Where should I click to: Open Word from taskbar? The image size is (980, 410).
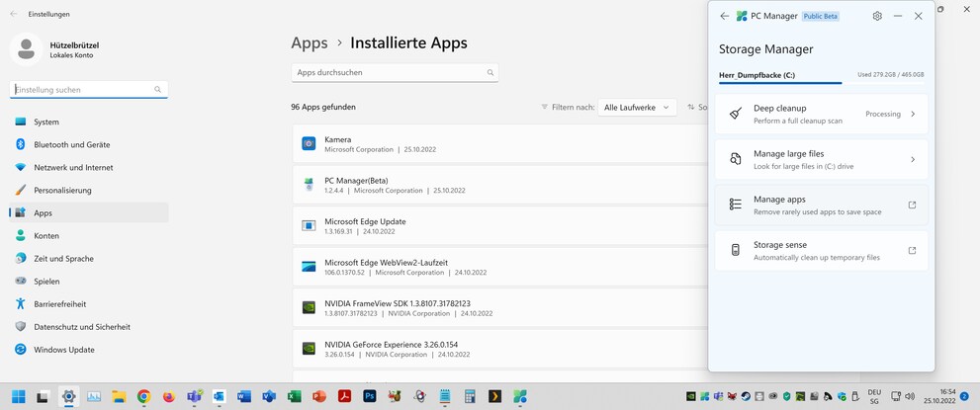pyautogui.click(x=243, y=396)
